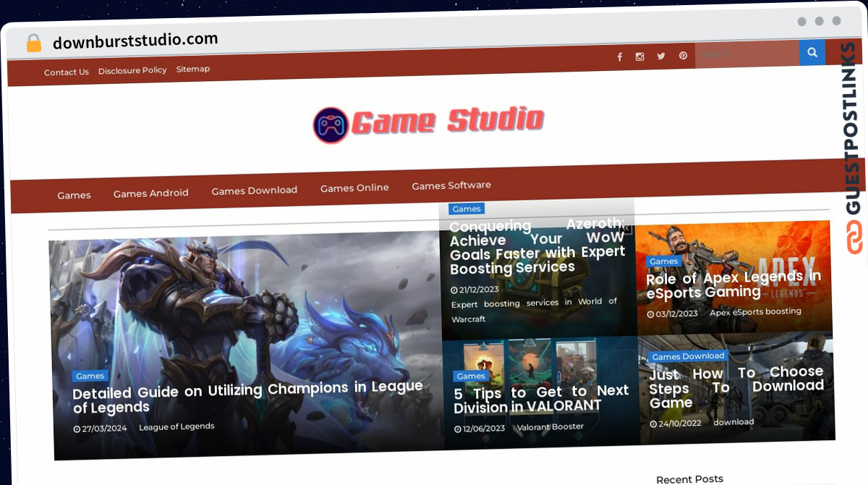The image size is (868, 485).
Task: Click the League of Legends tag text
Action: click(177, 426)
